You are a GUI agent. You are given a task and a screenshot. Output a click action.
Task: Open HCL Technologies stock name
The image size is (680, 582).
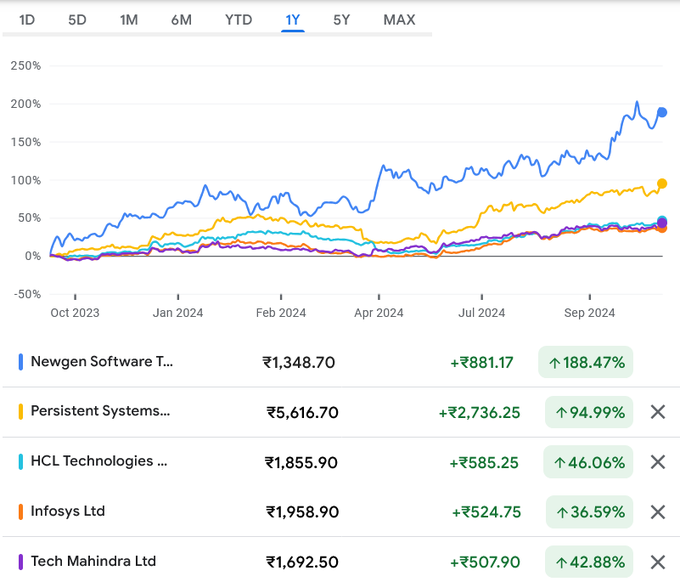(x=99, y=461)
